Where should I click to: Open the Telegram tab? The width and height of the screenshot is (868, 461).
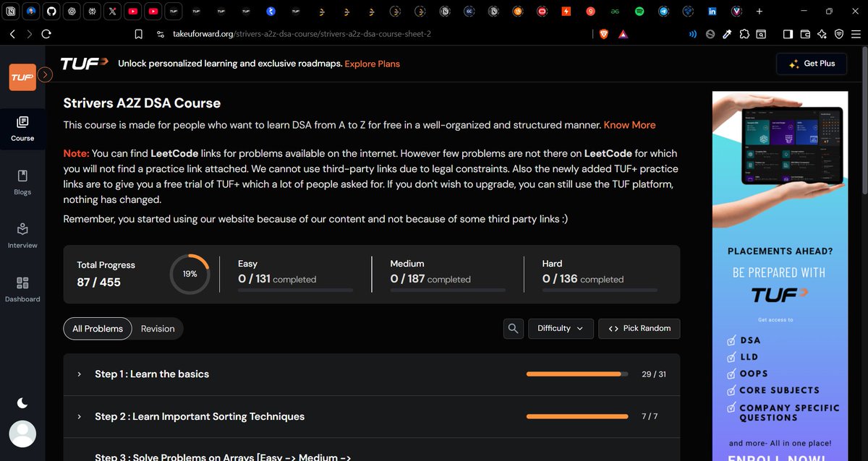click(663, 12)
